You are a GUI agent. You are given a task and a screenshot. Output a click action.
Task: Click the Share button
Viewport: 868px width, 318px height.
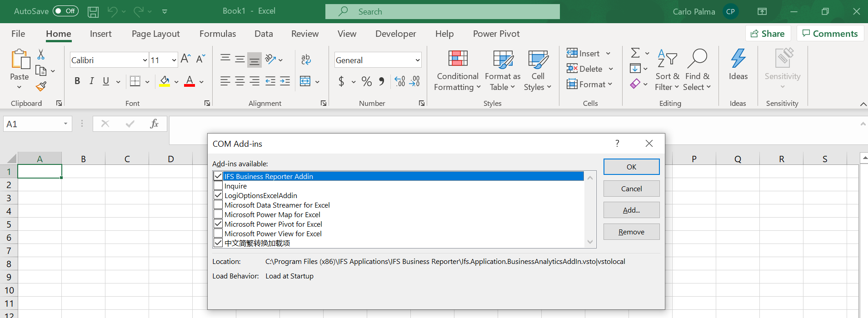point(768,34)
